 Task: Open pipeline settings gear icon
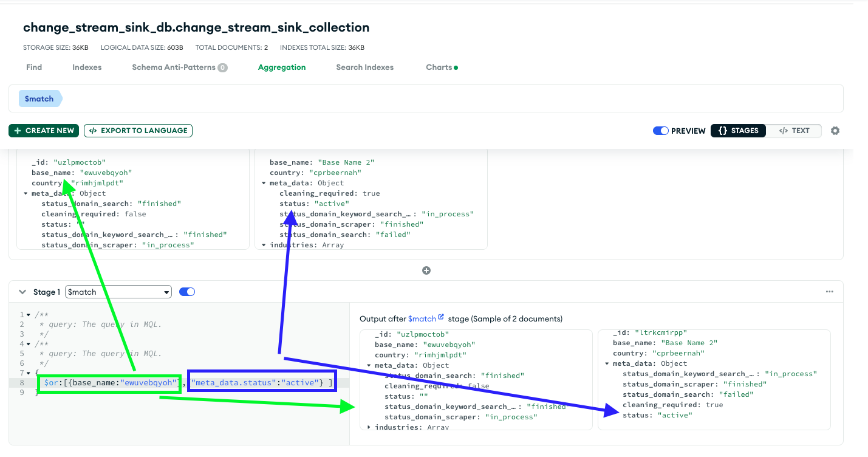click(835, 131)
